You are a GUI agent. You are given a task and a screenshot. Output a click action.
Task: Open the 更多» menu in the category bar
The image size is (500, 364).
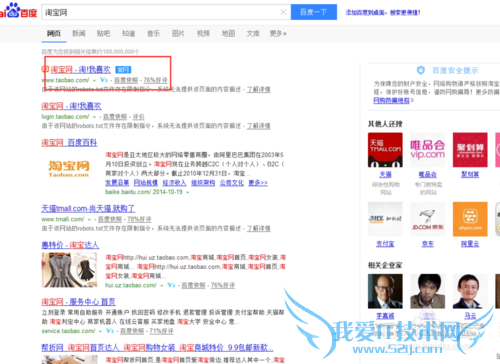pos(278,33)
